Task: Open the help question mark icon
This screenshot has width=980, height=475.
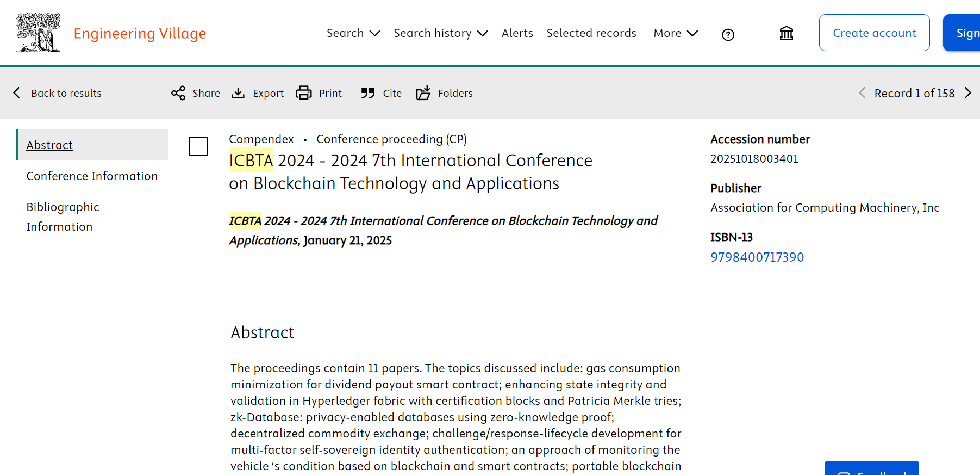Action: pyautogui.click(x=728, y=35)
